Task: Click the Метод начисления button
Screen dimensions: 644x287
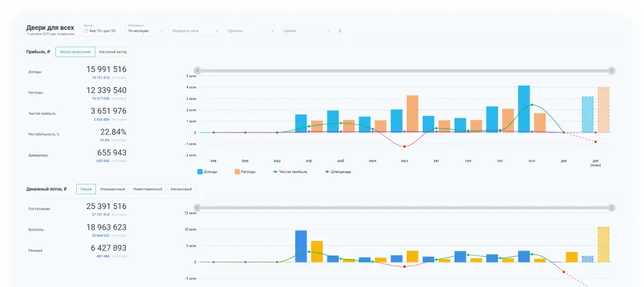Action: (x=75, y=51)
